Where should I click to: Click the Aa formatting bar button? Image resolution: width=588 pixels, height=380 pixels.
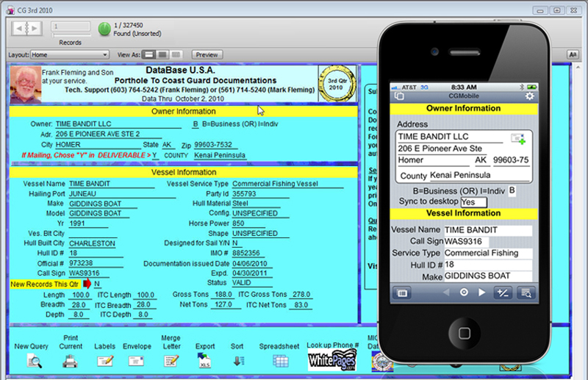(x=573, y=55)
